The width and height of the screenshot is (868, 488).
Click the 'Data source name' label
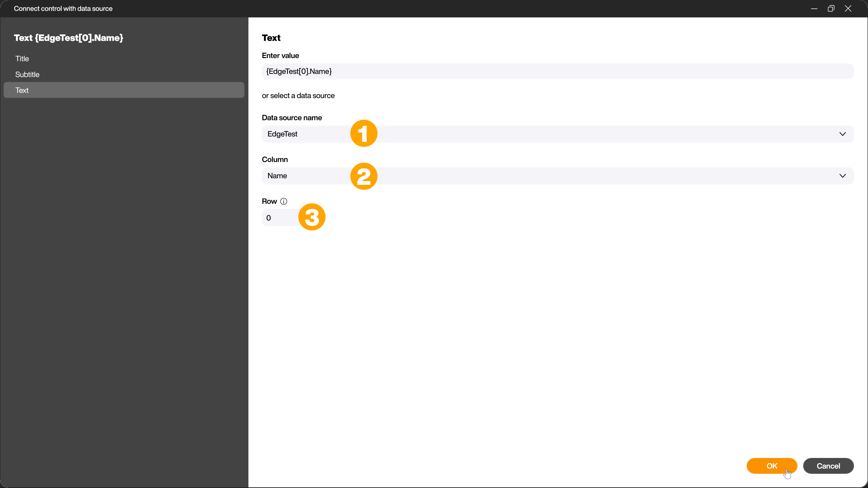pos(292,117)
